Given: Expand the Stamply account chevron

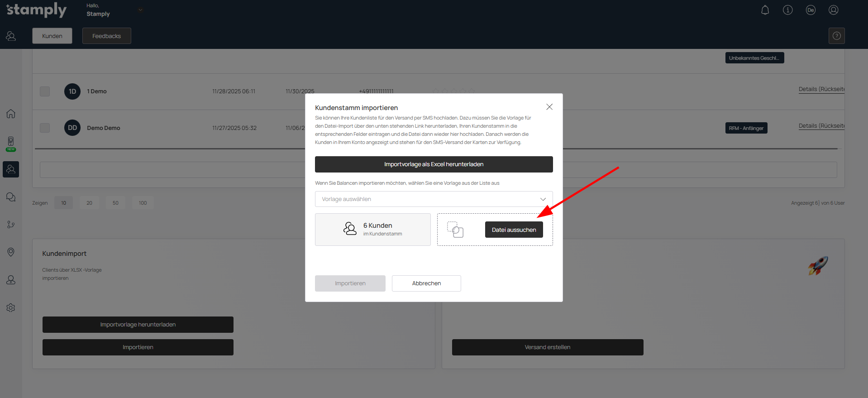Looking at the screenshot, I should [x=140, y=10].
